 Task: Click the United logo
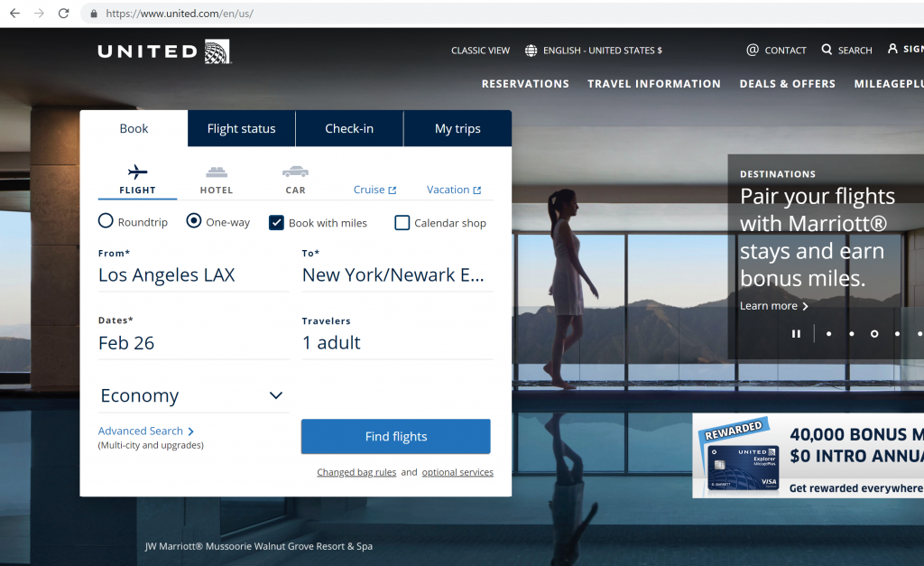click(x=164, y=51)
